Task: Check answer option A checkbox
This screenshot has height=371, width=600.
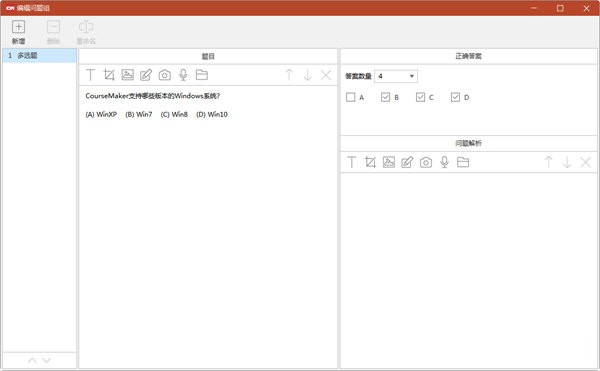Action: click(x=351, y=97)
